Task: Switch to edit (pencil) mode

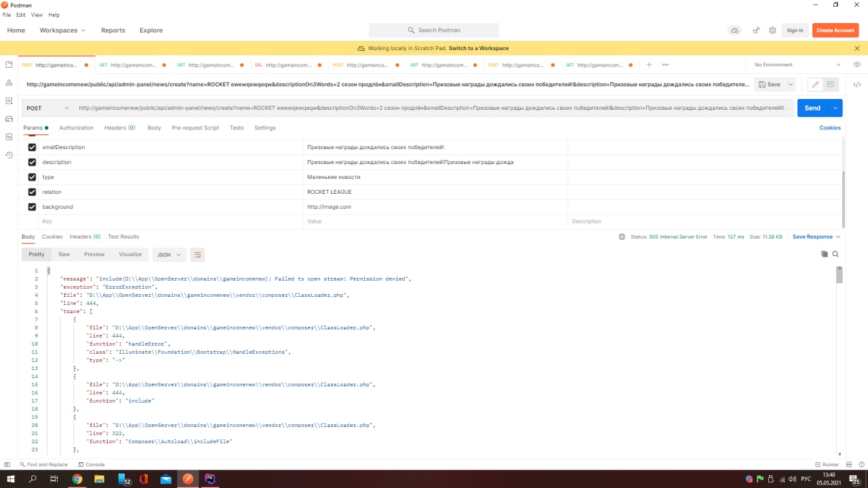Action: (815, 85)
